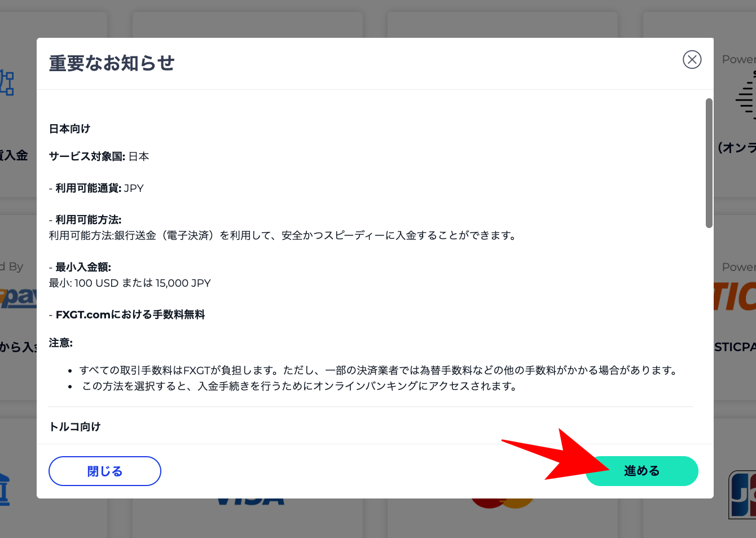Click the 最小: 100 USD または 15,000 JPY text
Screen dimensions: 756x538
click(130, 283)
